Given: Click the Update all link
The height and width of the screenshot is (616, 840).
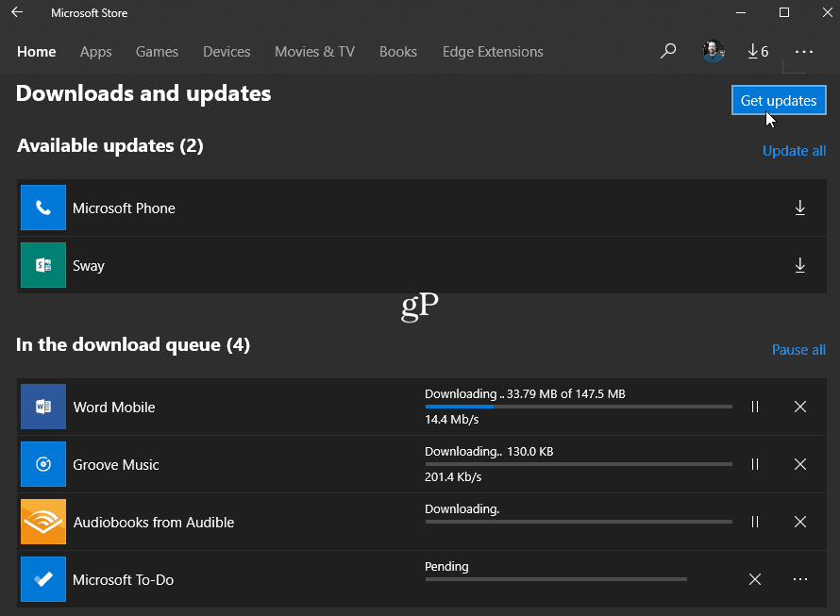Looking at the screenshot, I should (794, 151).
